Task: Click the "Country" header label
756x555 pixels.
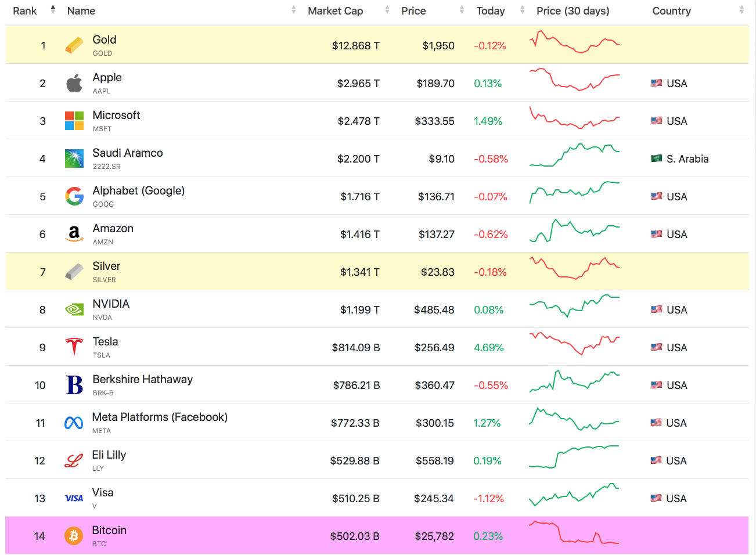Action: tap(672, 11)
